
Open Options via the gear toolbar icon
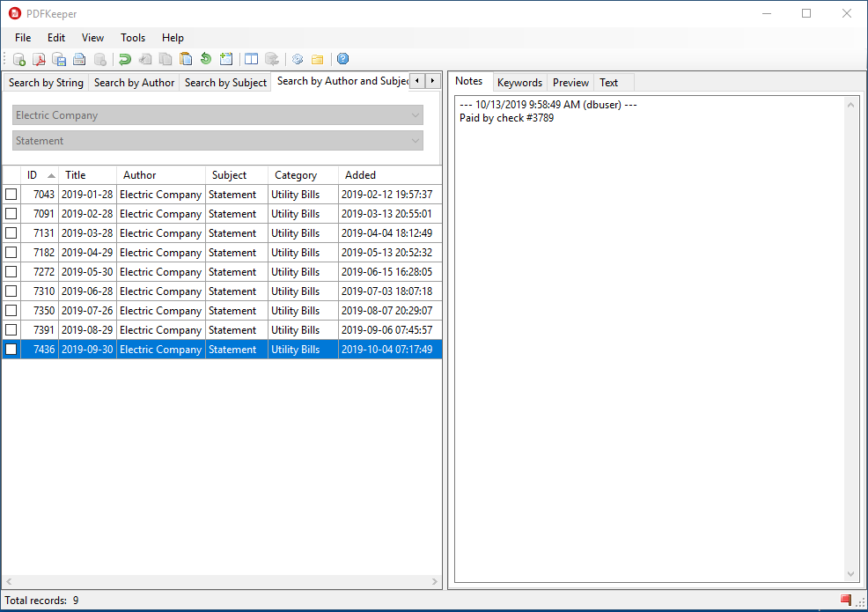[x=298, y=59]
